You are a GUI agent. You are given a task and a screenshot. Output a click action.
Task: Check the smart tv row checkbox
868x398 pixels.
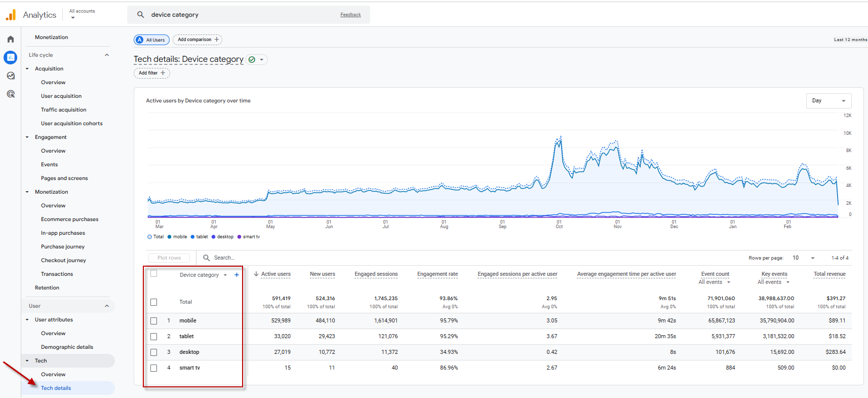(154, 368)
